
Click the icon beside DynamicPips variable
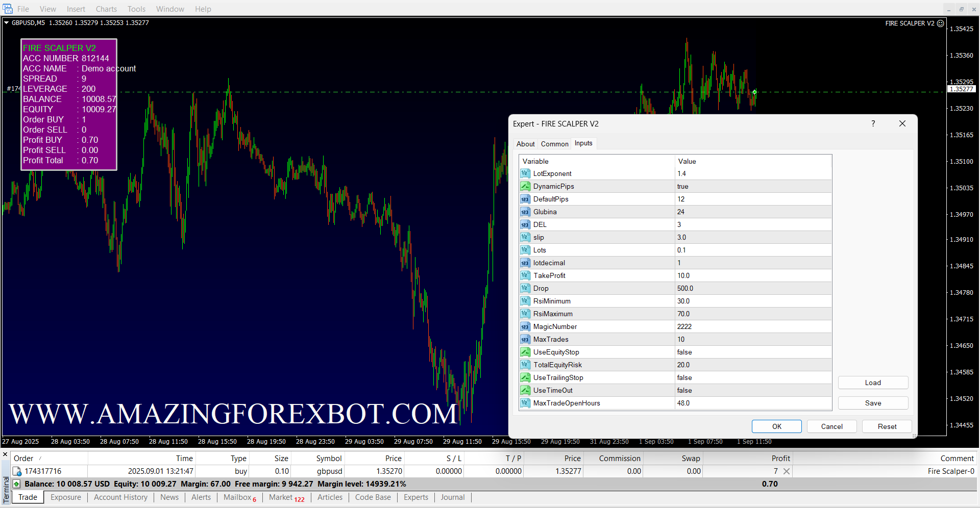[525, 186]
